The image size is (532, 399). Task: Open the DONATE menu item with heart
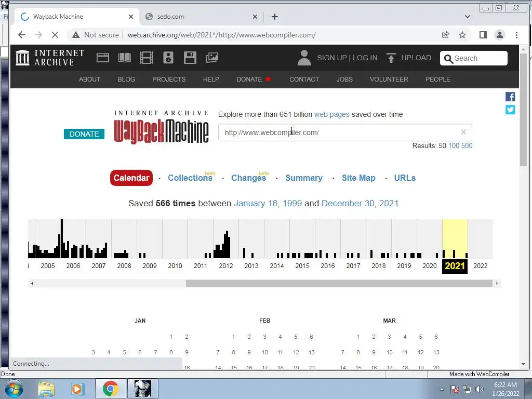pyautogui.click(x=254, y=79)
